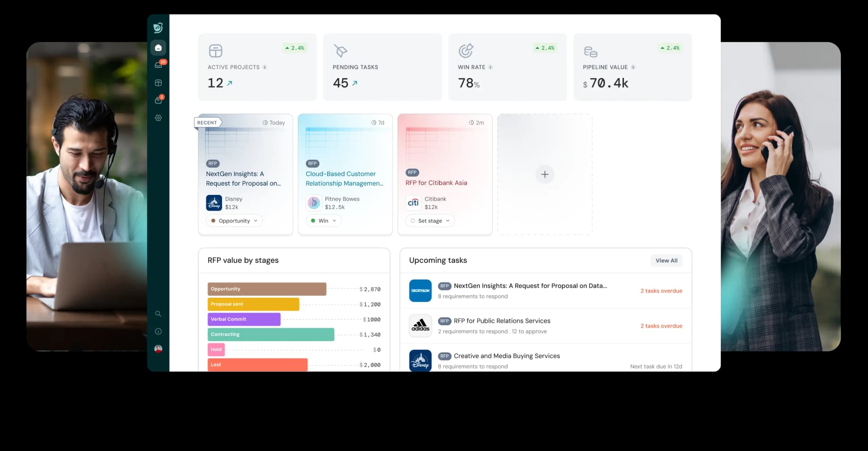868x451 pixels.
Task: Open the Win stage dropdown
Action: (323, 221)
